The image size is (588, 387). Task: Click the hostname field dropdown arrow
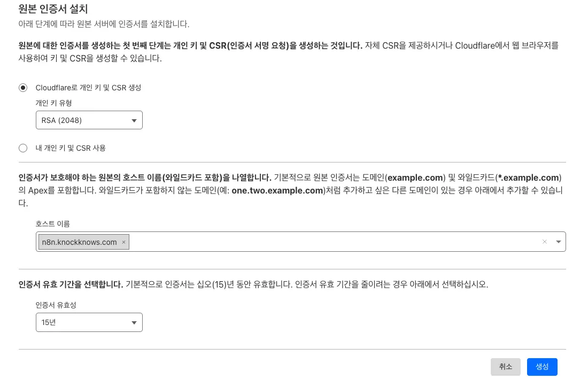pyautogui.click(x=559, y=242)
